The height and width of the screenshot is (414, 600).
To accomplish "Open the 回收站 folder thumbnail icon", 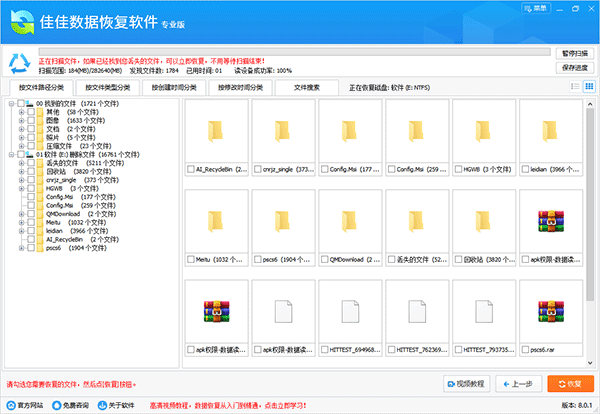I will (483, 221).
